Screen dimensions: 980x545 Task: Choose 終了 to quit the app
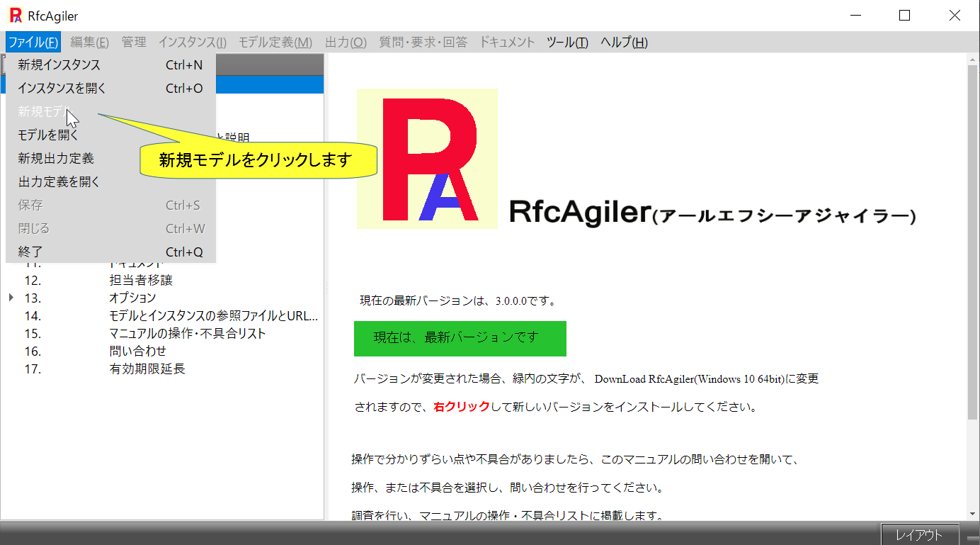point(110,252)
